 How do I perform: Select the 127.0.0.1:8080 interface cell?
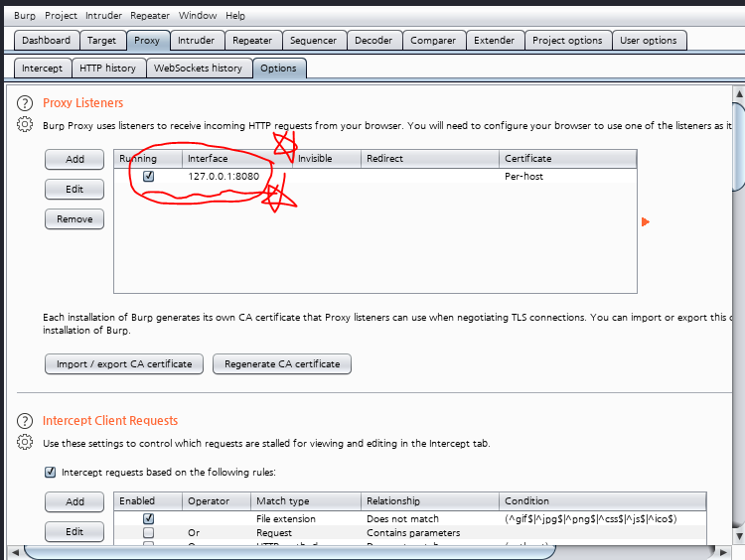[223, 176]
